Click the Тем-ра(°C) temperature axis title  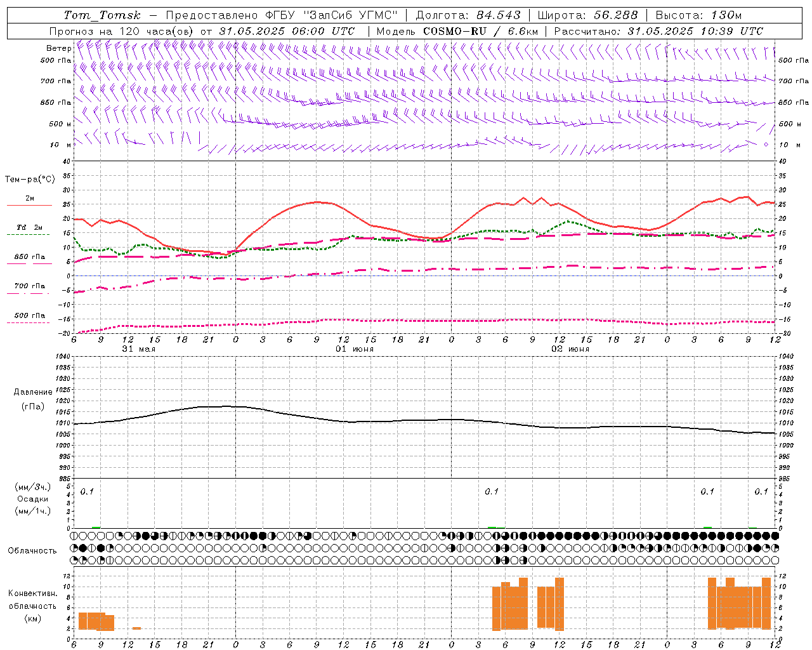coord(30,180)
